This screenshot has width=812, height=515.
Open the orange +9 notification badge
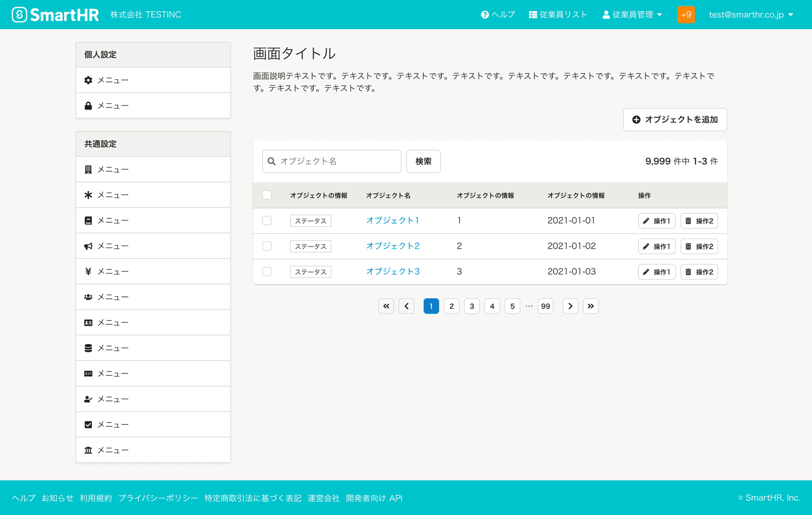click(x=686, y=14)
